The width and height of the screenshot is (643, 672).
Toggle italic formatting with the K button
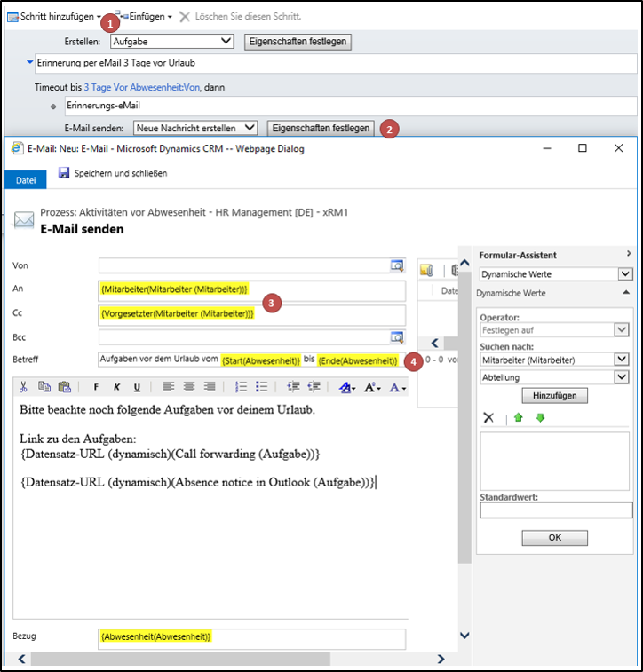tap(117, 387)
